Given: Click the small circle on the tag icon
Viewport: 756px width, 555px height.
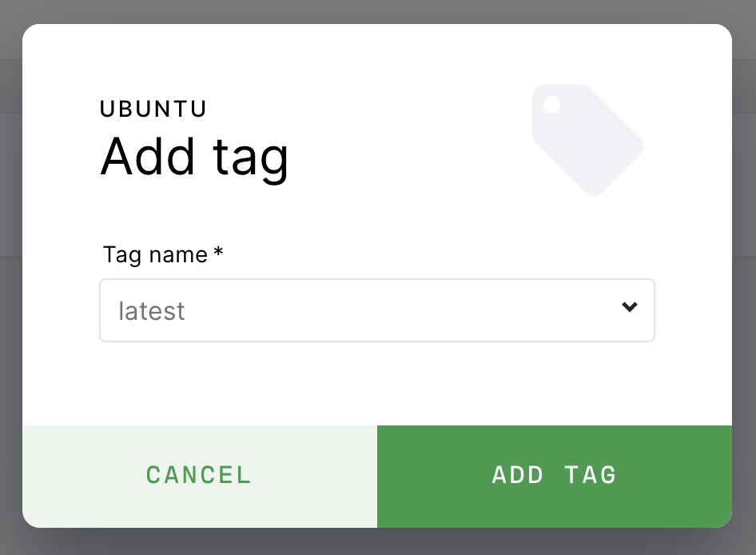Looking at the screenshot, I should click(x=552, y=104).
